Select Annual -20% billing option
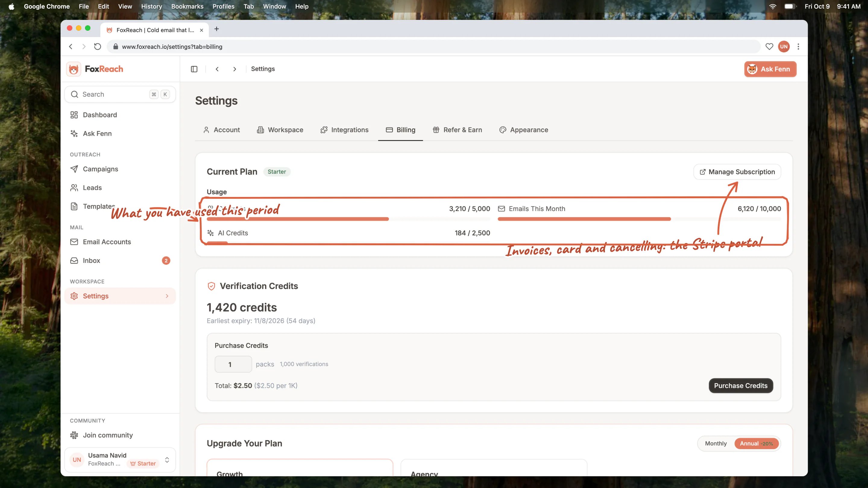 click(x=756, y=443)
